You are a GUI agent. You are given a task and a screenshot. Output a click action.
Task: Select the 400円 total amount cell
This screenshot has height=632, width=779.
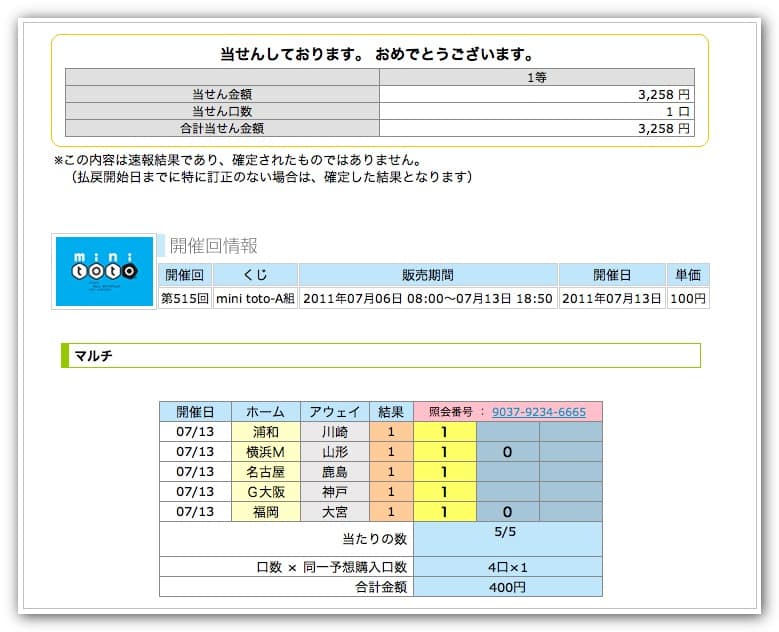tap(507, 587)
